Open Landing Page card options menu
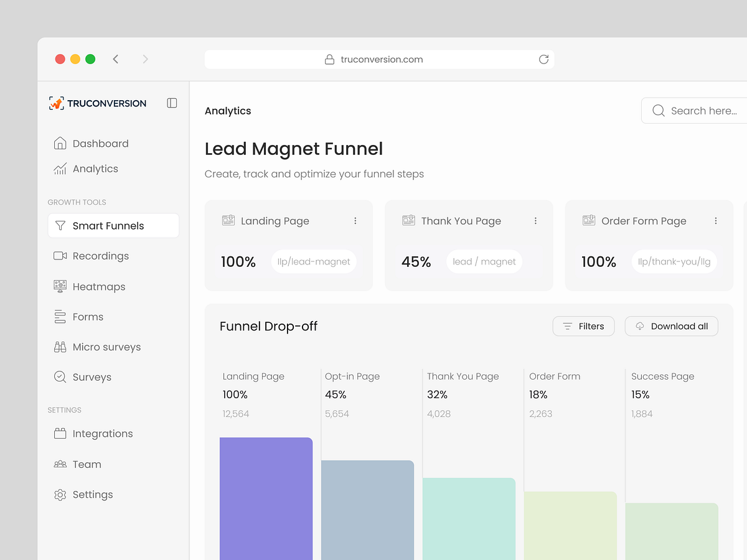 point(355,221)
